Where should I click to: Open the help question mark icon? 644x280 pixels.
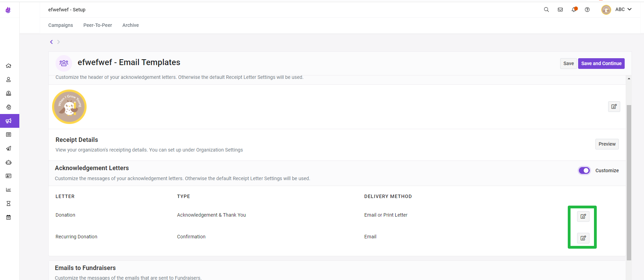point(587,10)
